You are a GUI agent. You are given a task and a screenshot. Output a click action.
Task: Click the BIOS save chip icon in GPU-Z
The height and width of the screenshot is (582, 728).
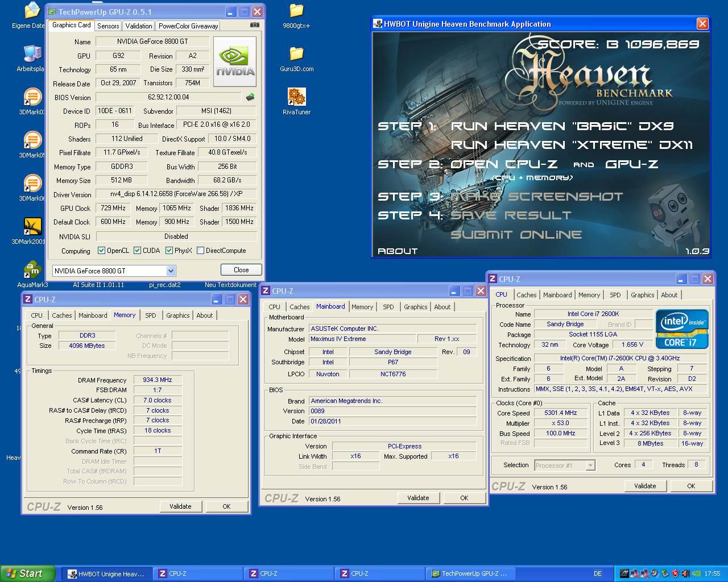tap(250, 97)
